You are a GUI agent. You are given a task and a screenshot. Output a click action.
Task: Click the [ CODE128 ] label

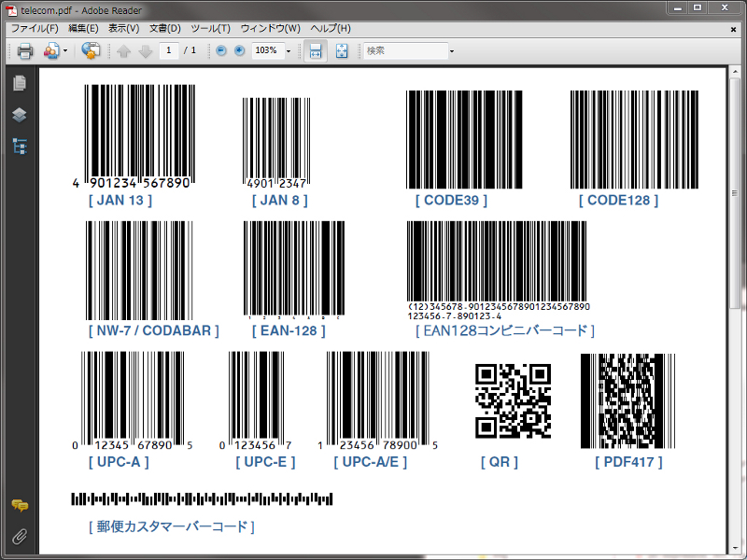click(619, 201)
